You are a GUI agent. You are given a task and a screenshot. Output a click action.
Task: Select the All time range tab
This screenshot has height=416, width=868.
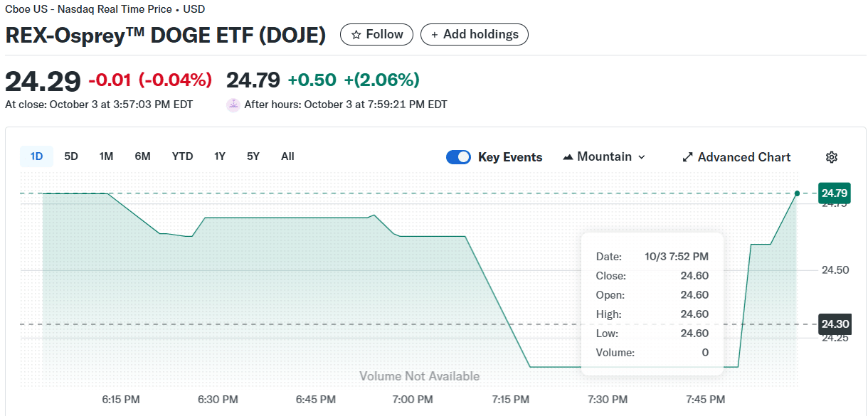287,156
